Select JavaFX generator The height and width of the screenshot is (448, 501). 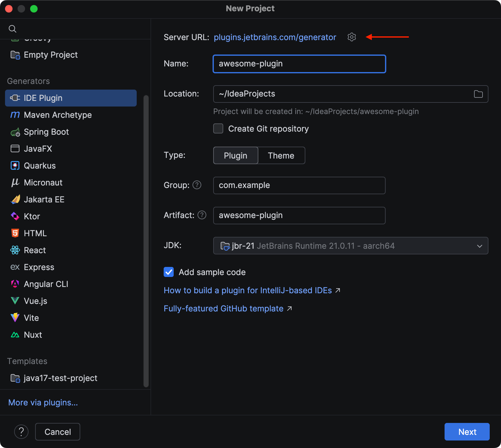click(x=71, y=149)
